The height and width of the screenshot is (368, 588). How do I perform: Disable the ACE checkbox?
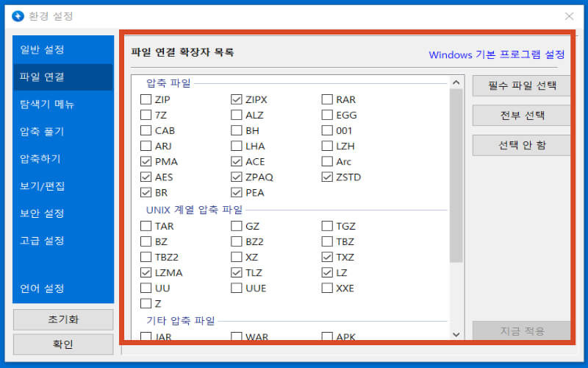pyautogui.click(x=236, y=161)
